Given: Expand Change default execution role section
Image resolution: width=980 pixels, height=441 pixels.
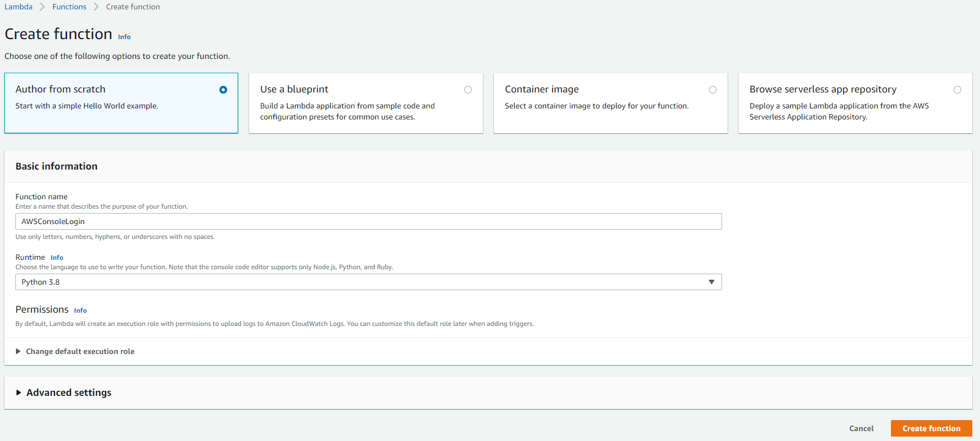Looking at the screenshot, I should tap(75, 351).
